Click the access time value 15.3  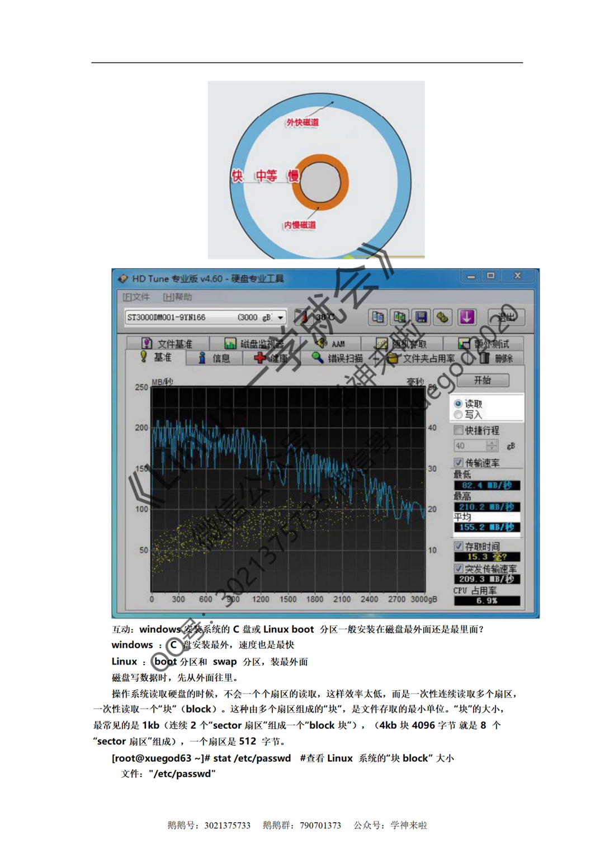[x=487, y=557]
